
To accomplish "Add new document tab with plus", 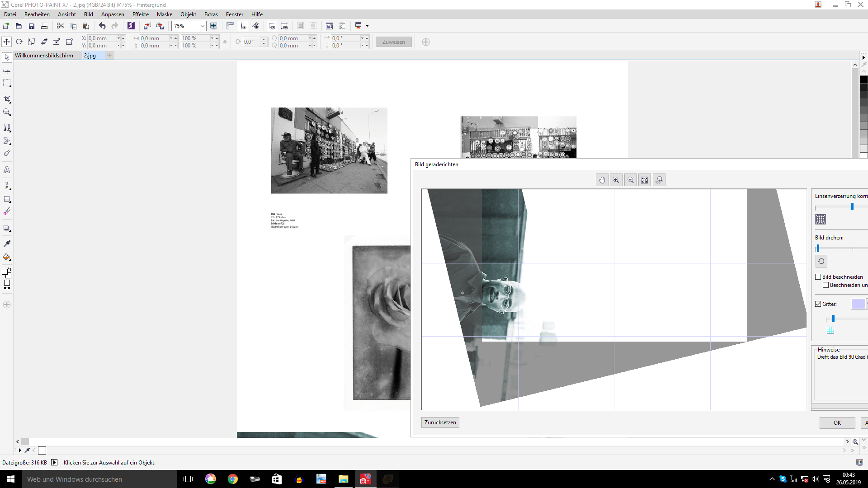I will pyautogui.click(x=109, y=56).
